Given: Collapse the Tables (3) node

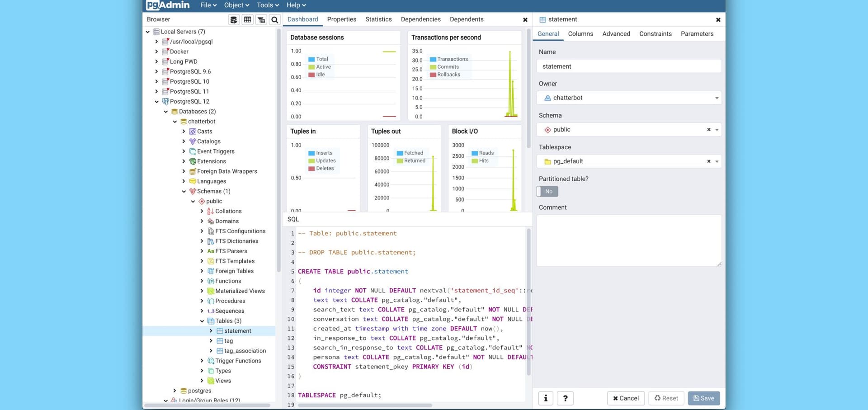Looking at the screenshot, I should click(202, 321).
